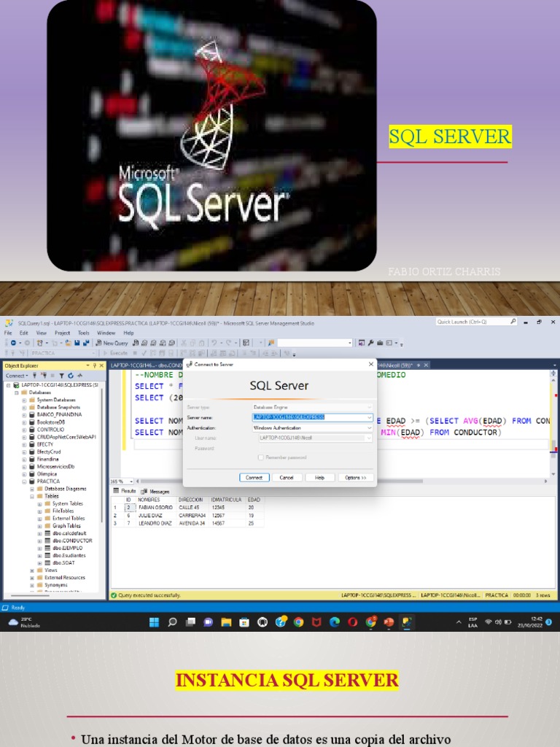Click the Opera browser taskbar icon

click(352, 622)
